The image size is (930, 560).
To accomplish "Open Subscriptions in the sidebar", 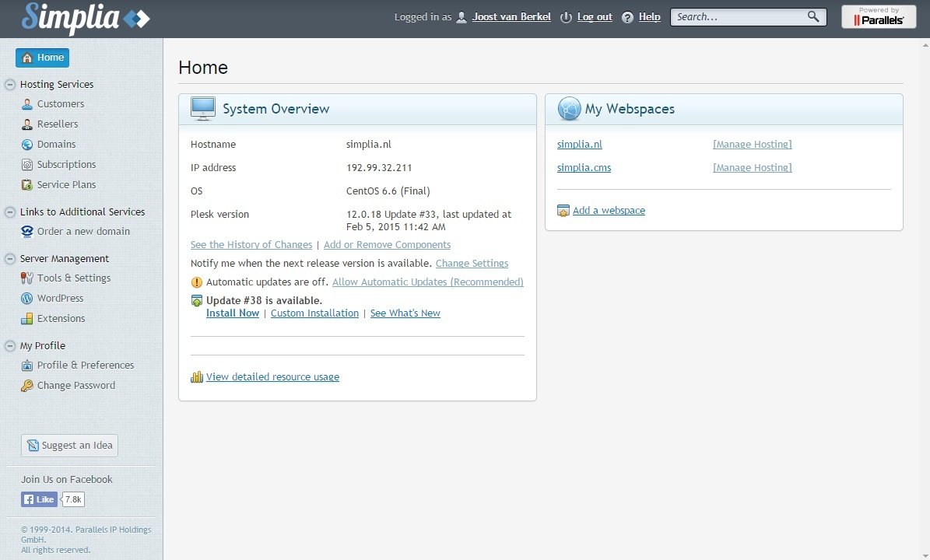I will point(66,164).
